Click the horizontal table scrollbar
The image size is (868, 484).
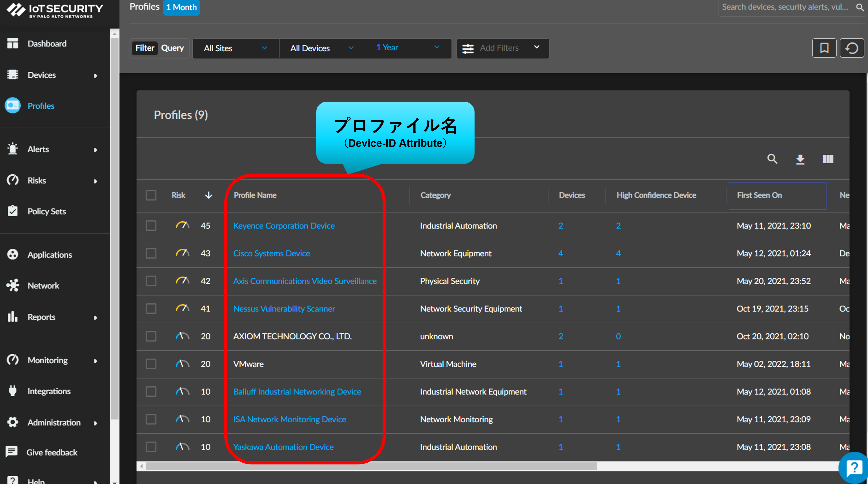pos(371,466)
